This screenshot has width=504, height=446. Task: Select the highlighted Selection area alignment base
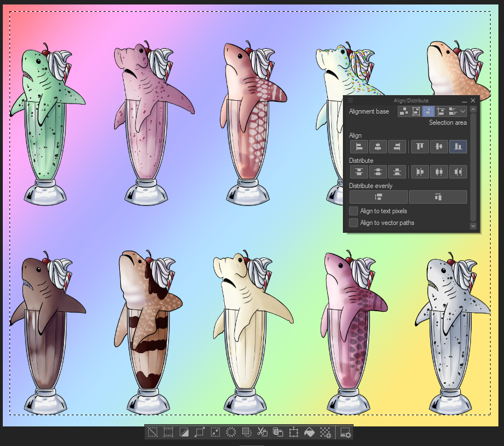pyautogui.click(x=428, y=111)
